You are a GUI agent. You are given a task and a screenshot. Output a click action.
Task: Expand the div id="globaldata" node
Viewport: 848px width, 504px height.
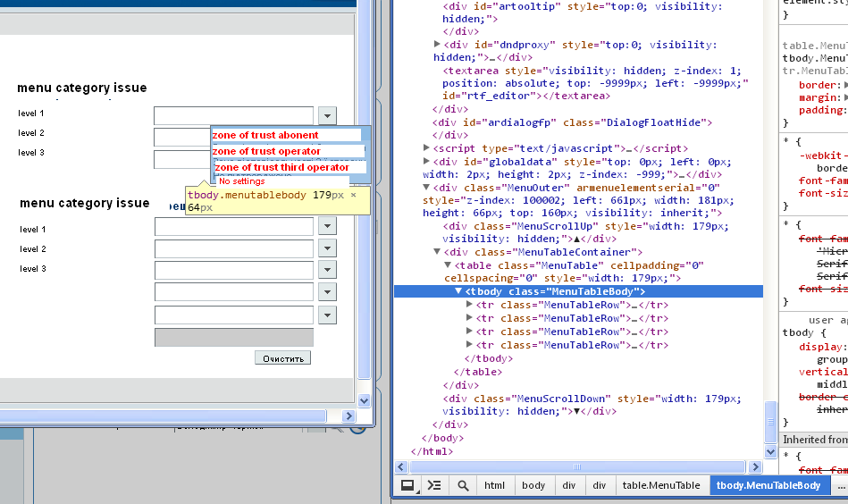pos(427,161)
